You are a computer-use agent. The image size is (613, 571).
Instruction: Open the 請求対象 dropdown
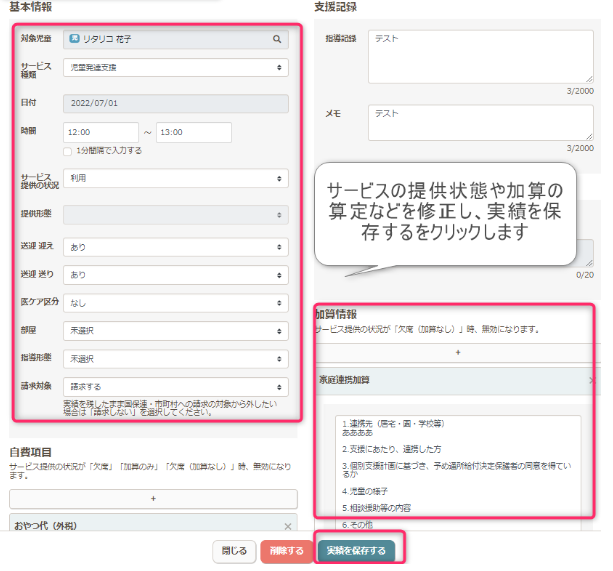point(175,385)
